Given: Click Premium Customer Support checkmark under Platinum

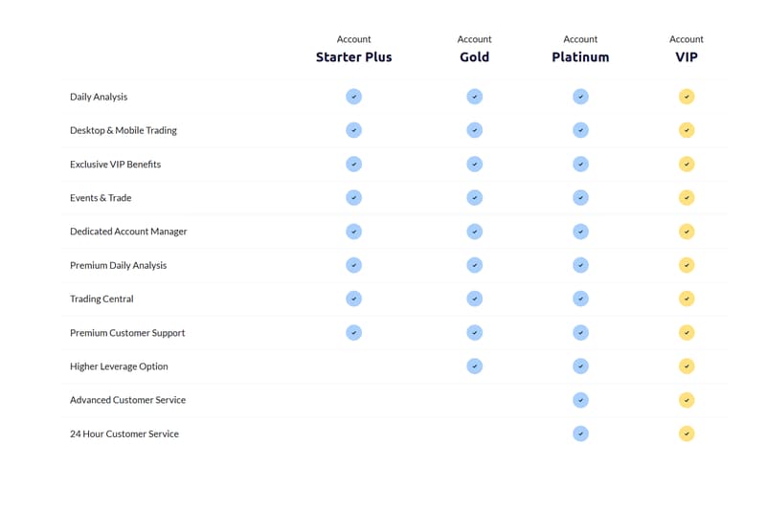Looking at the screenshot, I should (580, 333).
